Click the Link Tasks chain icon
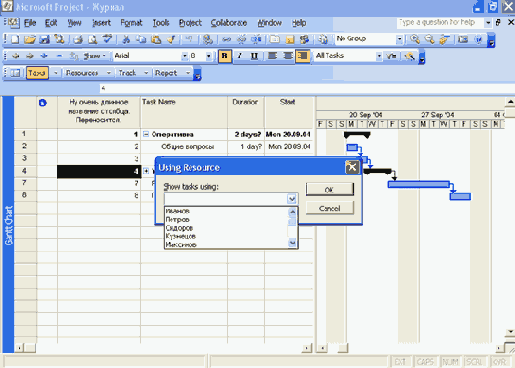This screenshot has height=368, width=515. [x=226, y=40]
